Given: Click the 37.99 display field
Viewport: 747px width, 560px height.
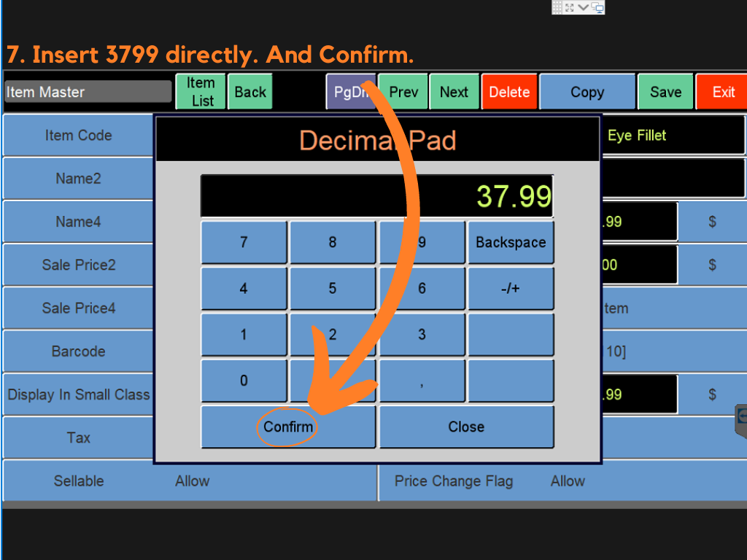Looking at the screenshot, I should tap(376, 196).
